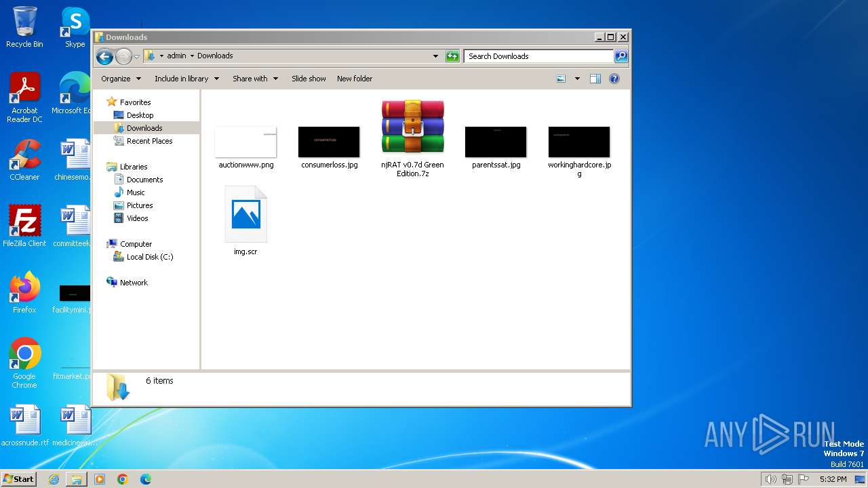The width and height of the screenshot is (868, 488).
Task: Go back with the Explorer back arrow
Action: coord(104,56)
